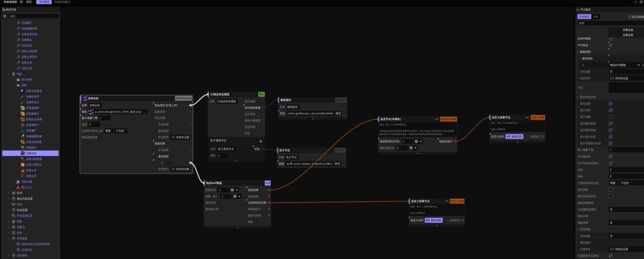Click the title icon of the 召唤女妖 node
Screen dimensions: 644x259
pyautogui.click(x=85, y=98)
